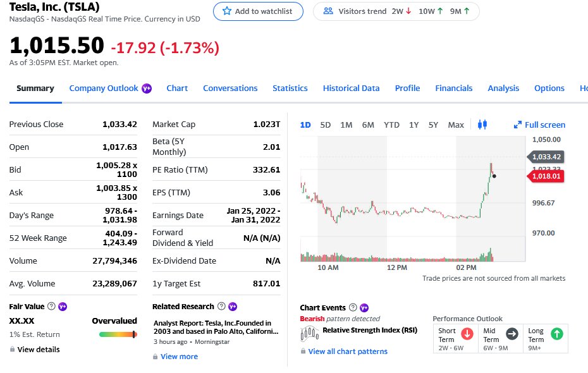Select the 5Y chart range
The image size is (588, 373).
(433, 125)
